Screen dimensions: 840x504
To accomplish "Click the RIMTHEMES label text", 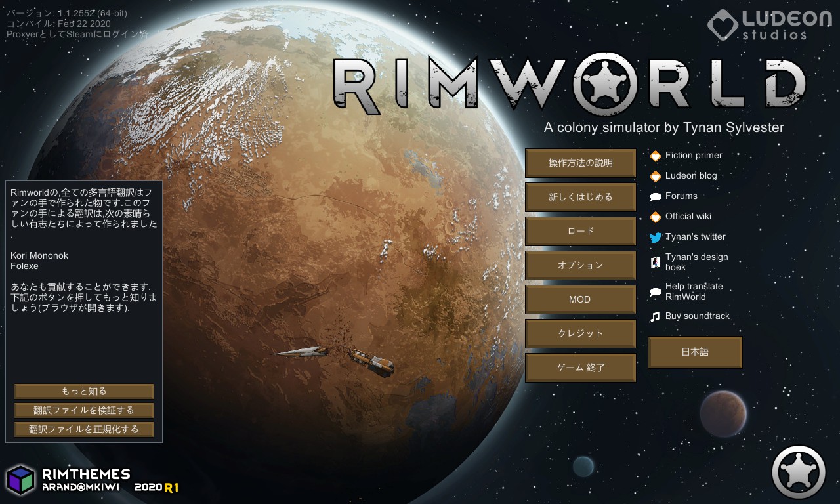I will tap(86, 474).
